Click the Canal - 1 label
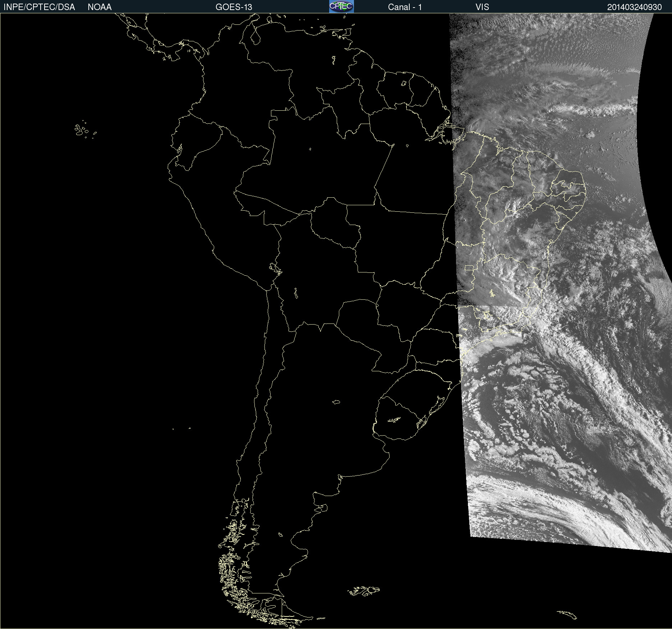This screenshot has height=629, width=672. tap(405, 7)
